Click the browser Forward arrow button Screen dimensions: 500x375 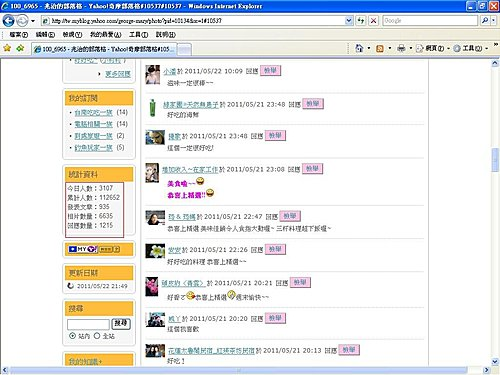[22, 21]
